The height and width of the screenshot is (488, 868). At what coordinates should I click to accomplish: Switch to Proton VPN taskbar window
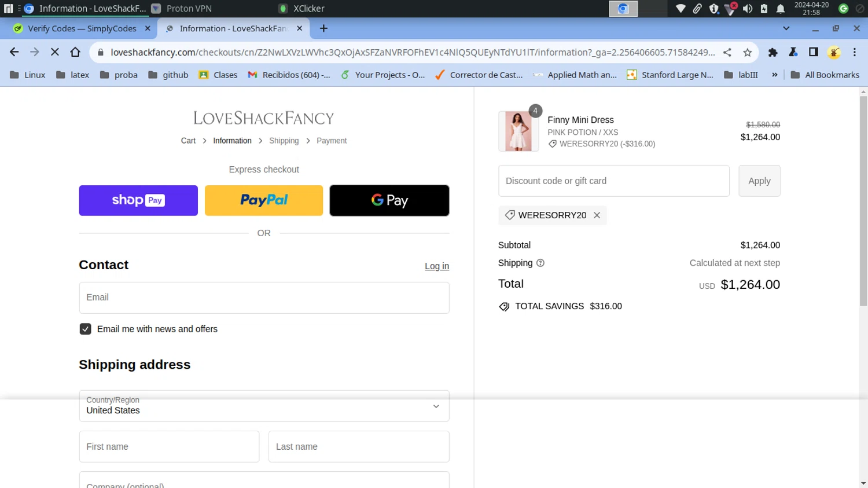click(182, 9)
